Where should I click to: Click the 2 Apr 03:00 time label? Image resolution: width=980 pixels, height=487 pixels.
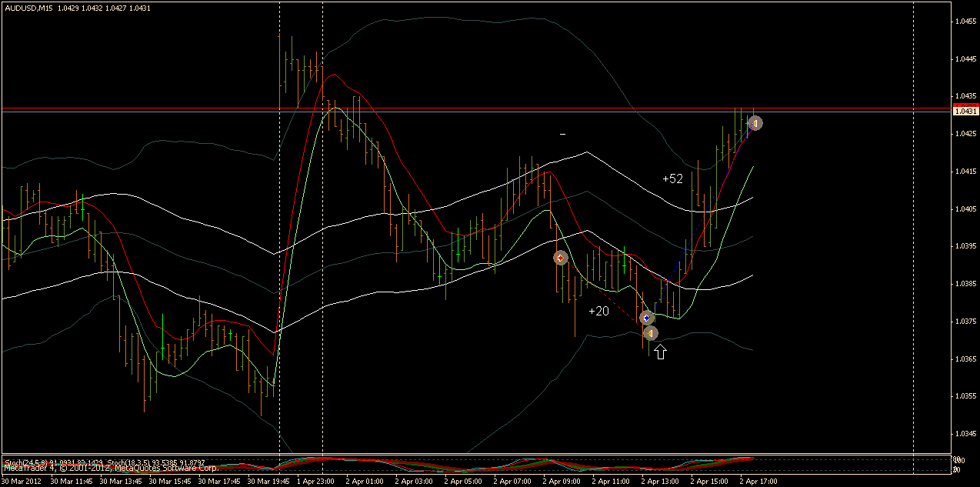[x=415, y=481]
